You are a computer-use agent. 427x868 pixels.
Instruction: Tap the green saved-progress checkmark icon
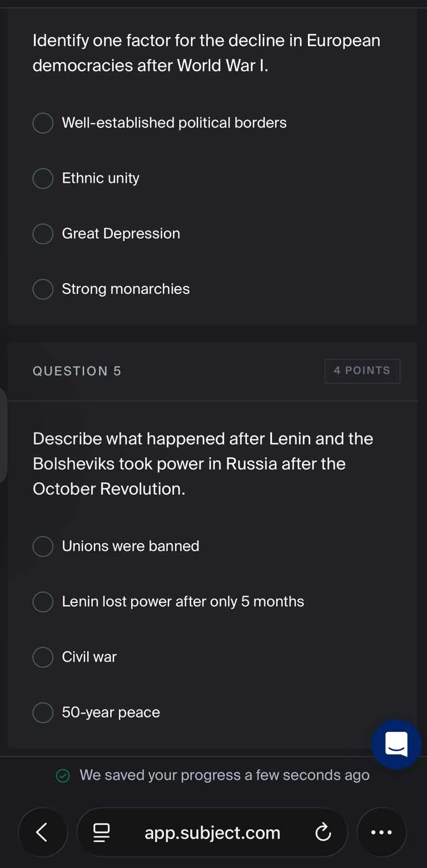click(63, 775)
